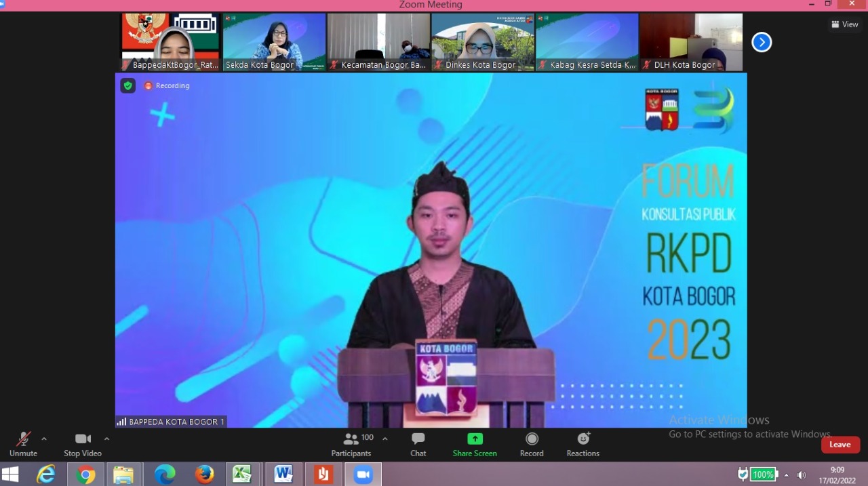Expand video options arrow next to Stop Video
This screenshot has width=868, height=486.
tap(106, 439)
